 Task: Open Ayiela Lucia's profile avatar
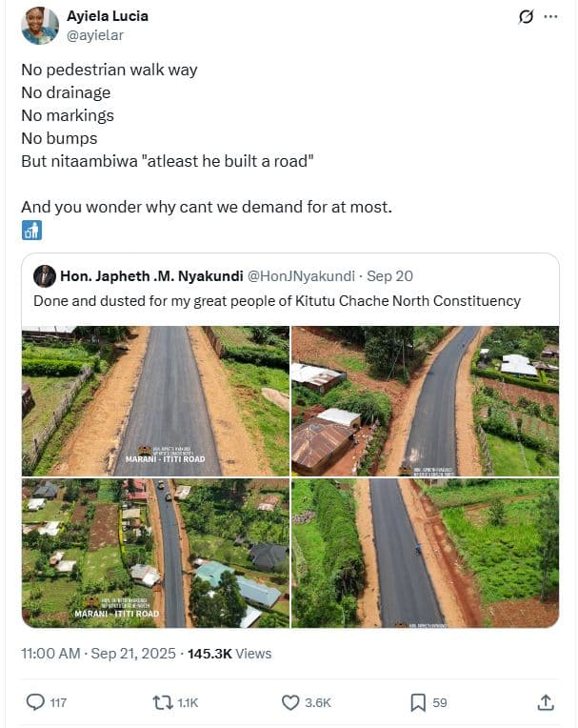(40, 26)
